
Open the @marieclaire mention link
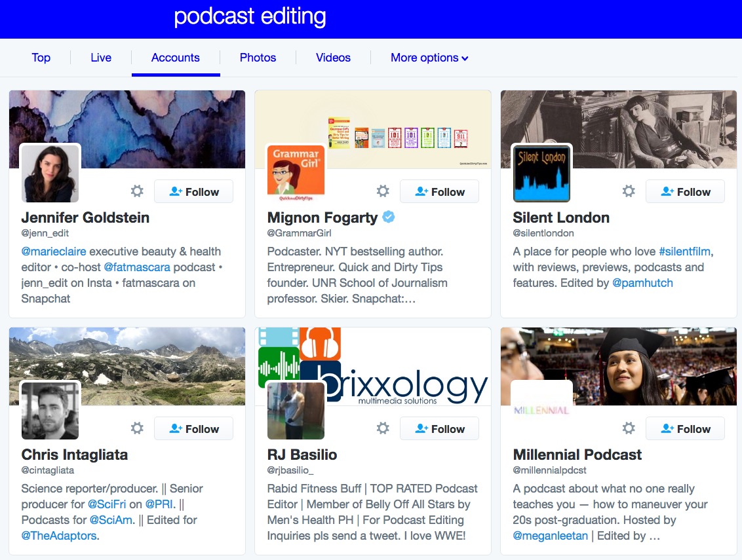click(54, 252)
